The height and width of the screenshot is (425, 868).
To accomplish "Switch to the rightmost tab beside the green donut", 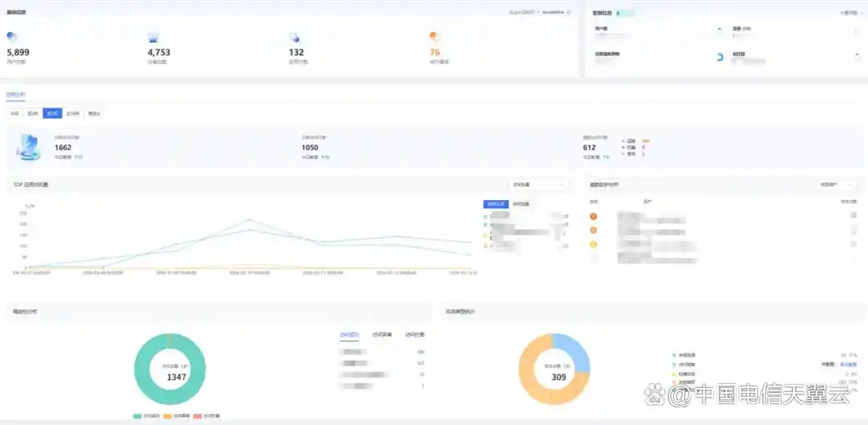I will pyautogui.click(x=415, y=334).
